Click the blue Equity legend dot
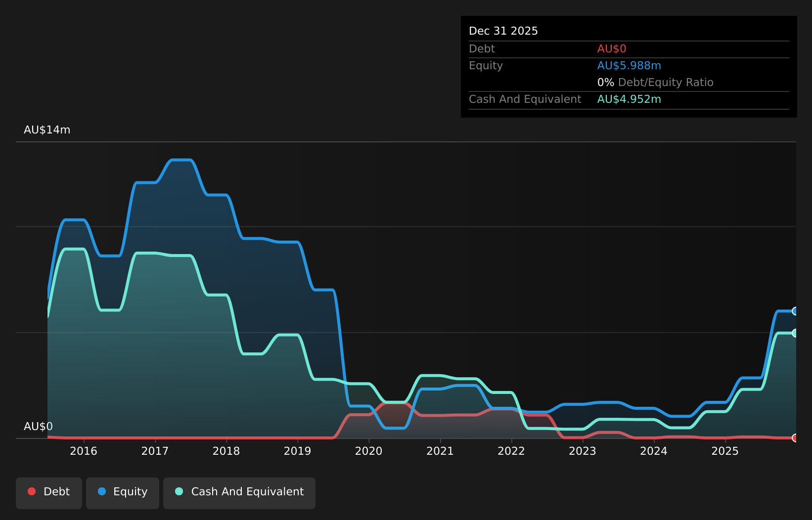The image size is (812, 520). pyautogui.click(x=102, y=491)
